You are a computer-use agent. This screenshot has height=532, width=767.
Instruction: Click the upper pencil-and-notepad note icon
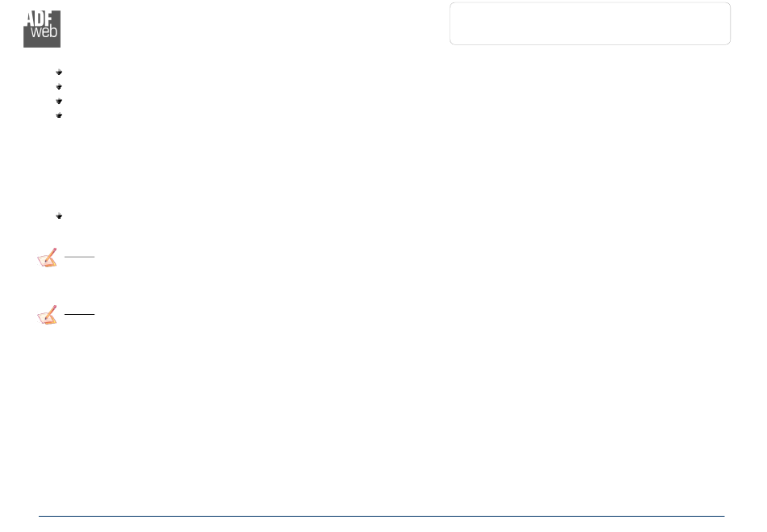pos(48,258)
